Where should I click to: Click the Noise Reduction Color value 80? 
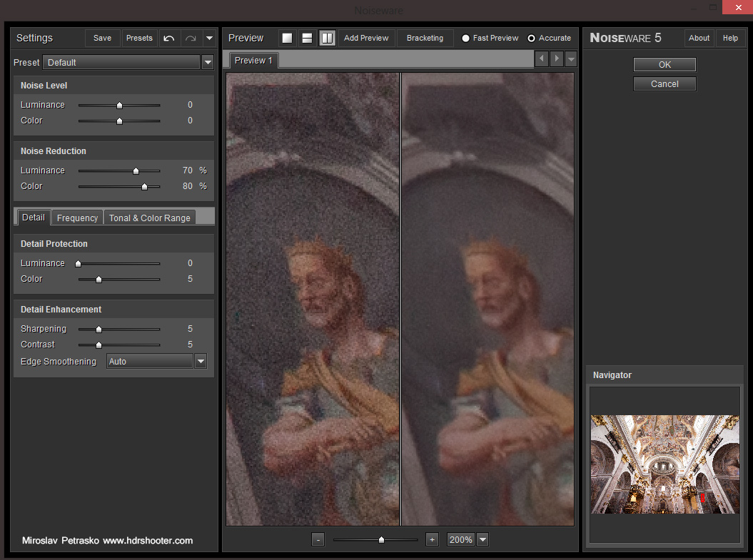tap(187, 186)
